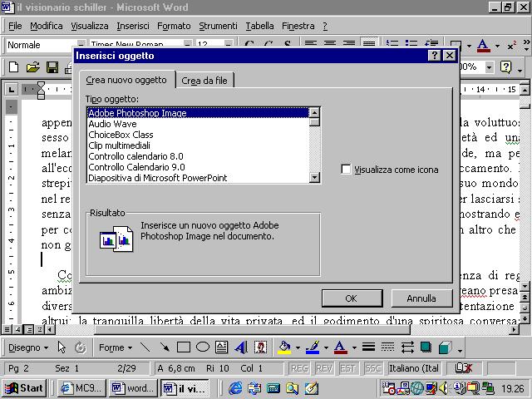The height and width of the screenshot is (399, 532).
Task: Open the Formato menu
Action: click(174, 26)
